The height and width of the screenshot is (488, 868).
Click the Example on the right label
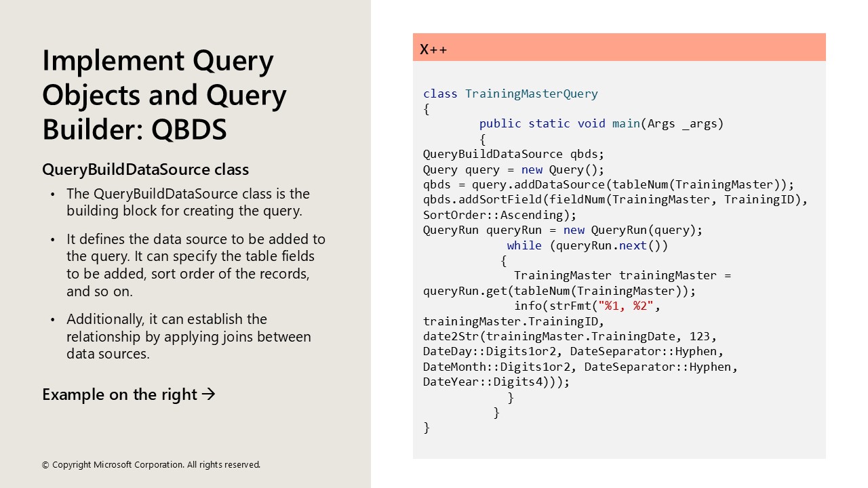121,394
